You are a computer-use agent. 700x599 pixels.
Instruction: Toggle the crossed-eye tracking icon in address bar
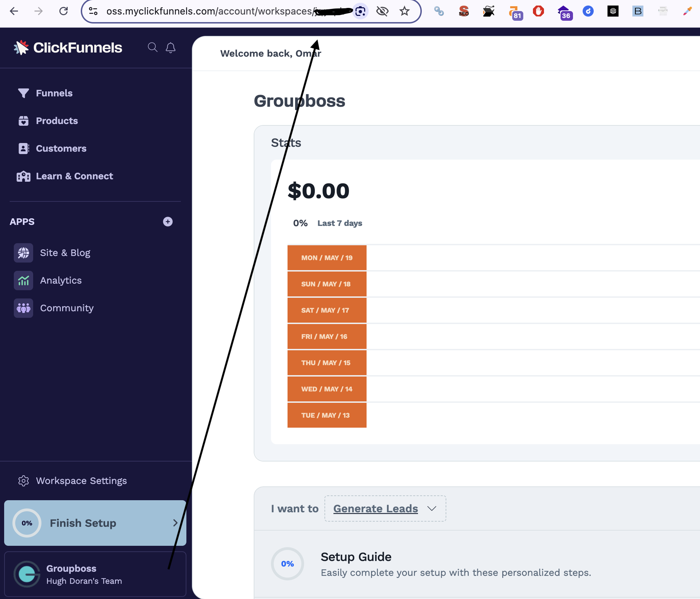pos(382,11)
